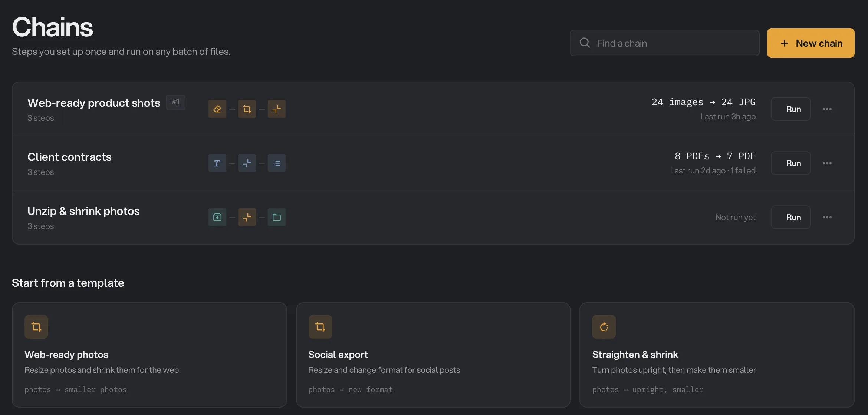Click "photos → new format" label
This screenshot has height=415, width=868.
click(x=351, y=389)
